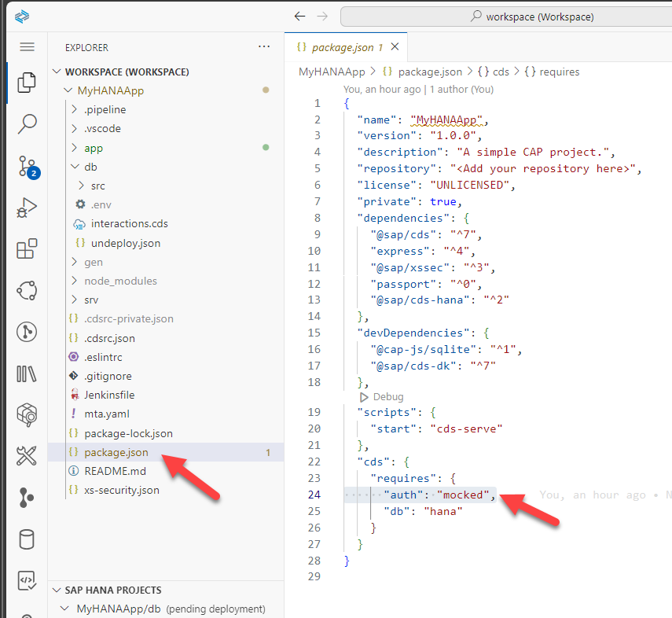Viewport: 672px width, 618px height.
Task: Open the cube with magnifier icon view
Action: point(27,414)
